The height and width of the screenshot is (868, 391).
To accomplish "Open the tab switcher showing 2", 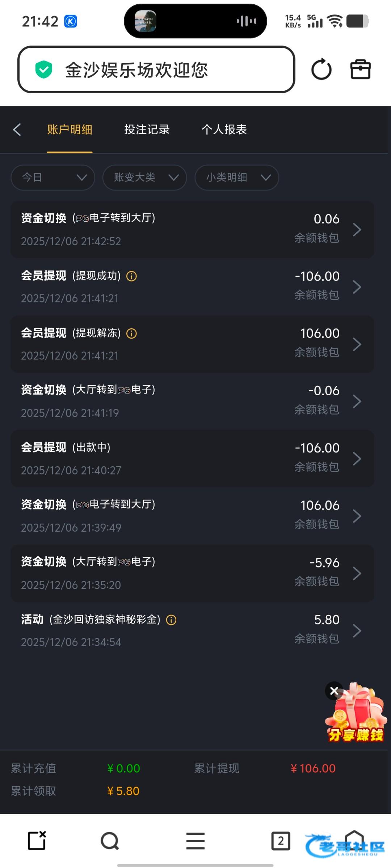I will pos(281,841).
